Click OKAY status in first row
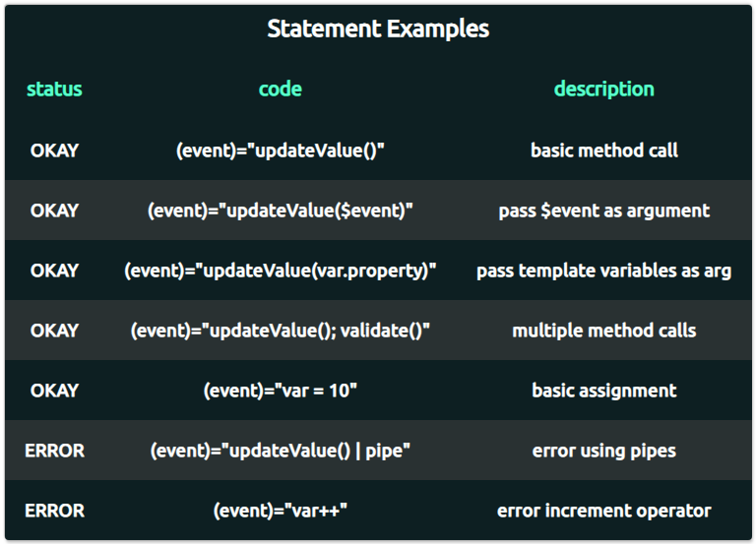The height and width of the screenshot is (544, 756). click(54, 151)
